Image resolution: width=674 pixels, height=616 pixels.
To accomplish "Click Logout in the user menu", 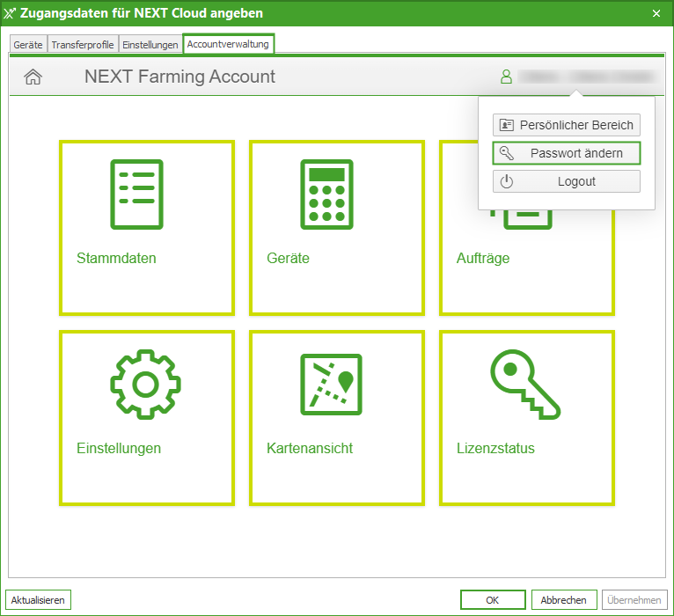I will [566, 181].
